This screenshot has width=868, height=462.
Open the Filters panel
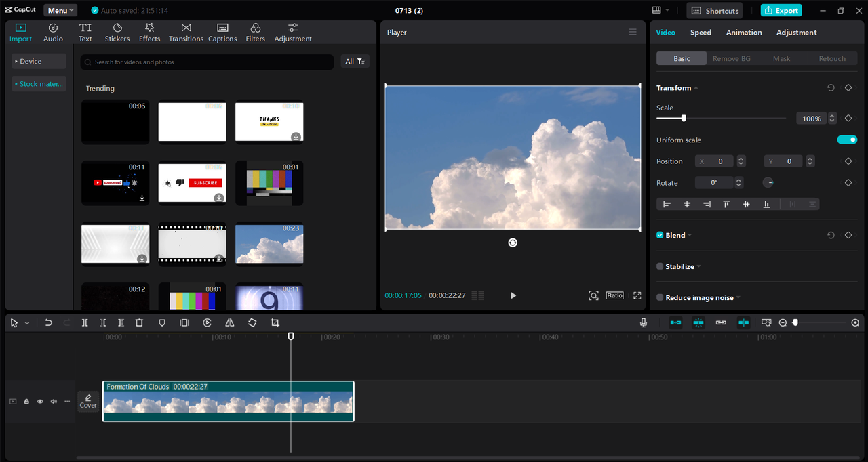[256, 33]
